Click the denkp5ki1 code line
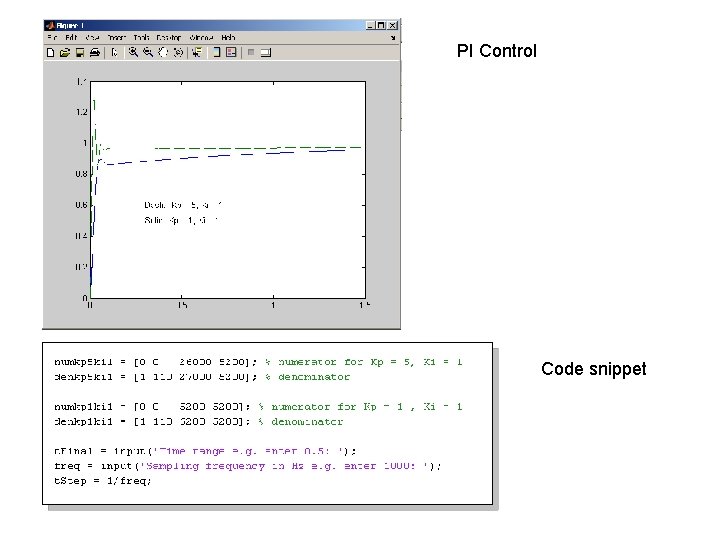Image resolution: width=720 pixels, height=540 pixels. (x=202, y=377)
